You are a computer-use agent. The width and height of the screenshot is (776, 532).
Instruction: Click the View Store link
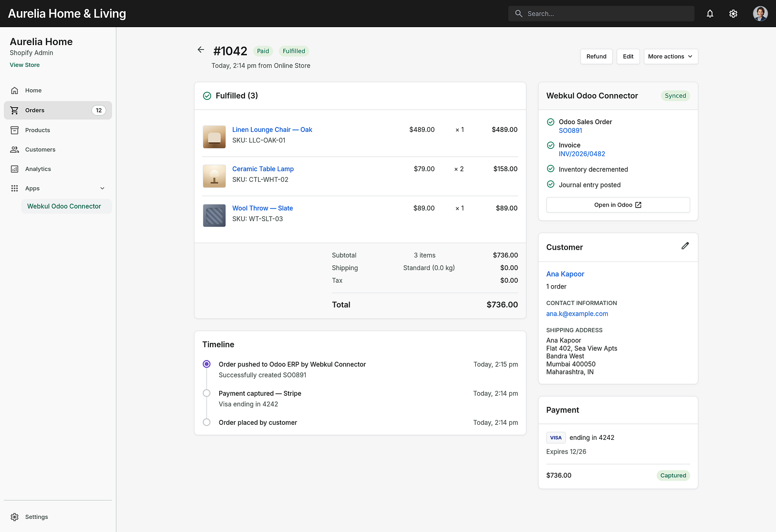click(25, 65)
